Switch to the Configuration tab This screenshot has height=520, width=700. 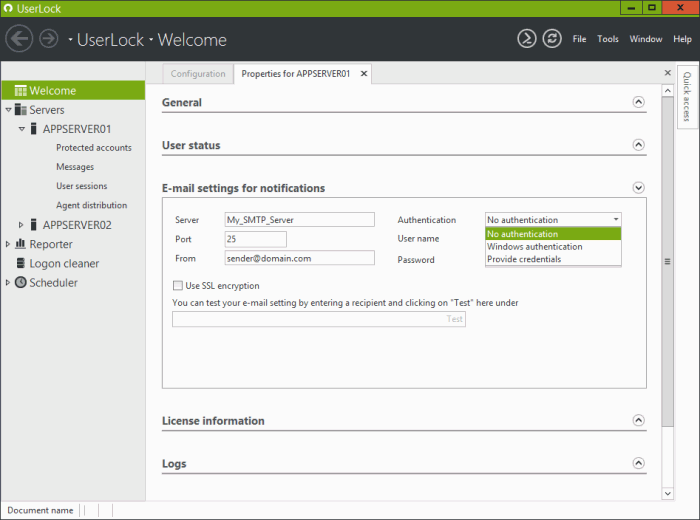[x=198, y=74]
